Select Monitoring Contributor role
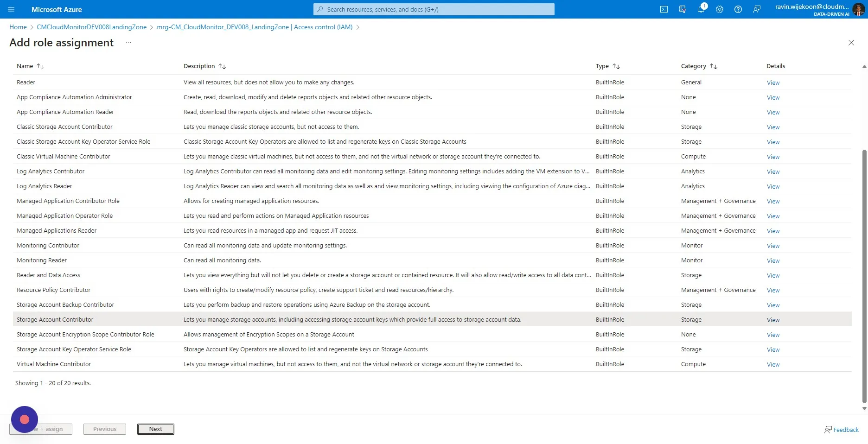 [x=432, y=245]
